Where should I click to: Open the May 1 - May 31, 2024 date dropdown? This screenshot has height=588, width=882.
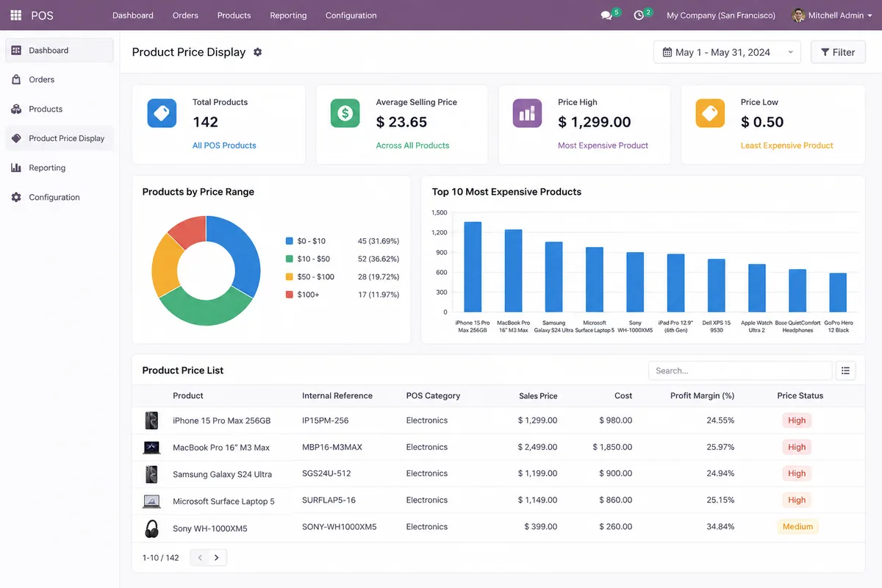pyautogui.click(x=727, y=52)
